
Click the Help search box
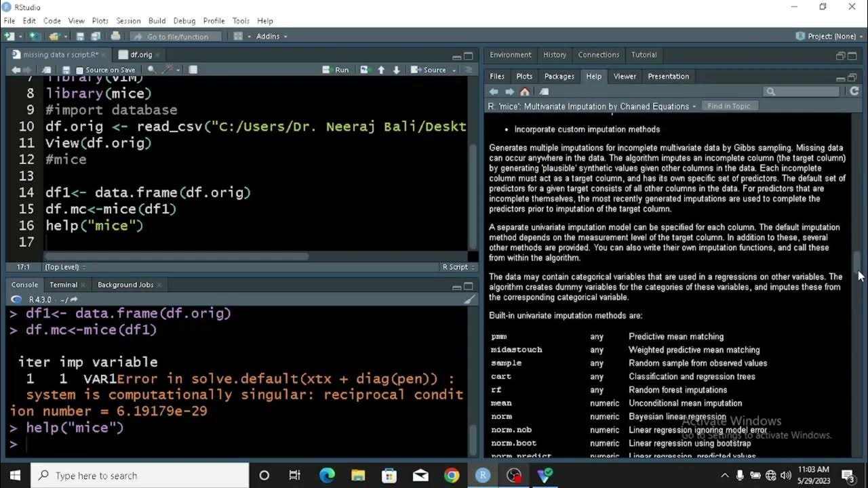(802, 91)
